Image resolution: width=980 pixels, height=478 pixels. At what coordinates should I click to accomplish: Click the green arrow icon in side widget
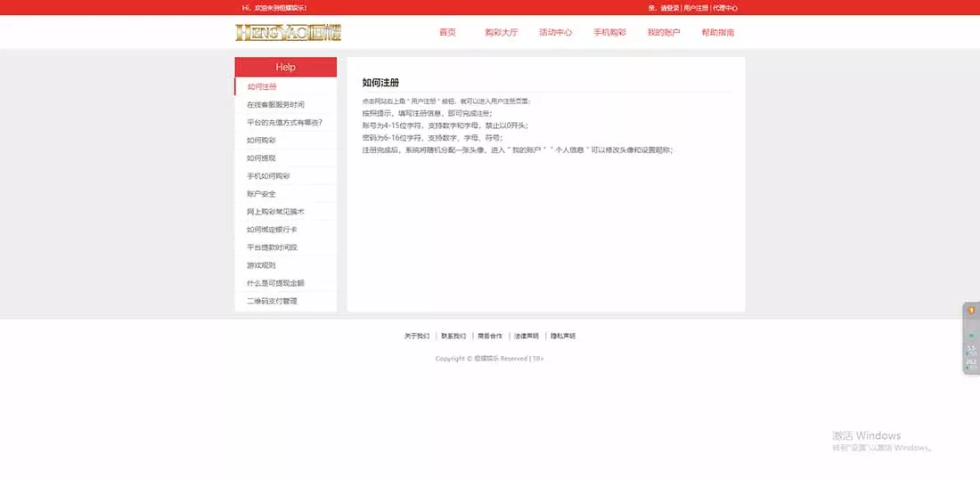[x=971, y=336]
